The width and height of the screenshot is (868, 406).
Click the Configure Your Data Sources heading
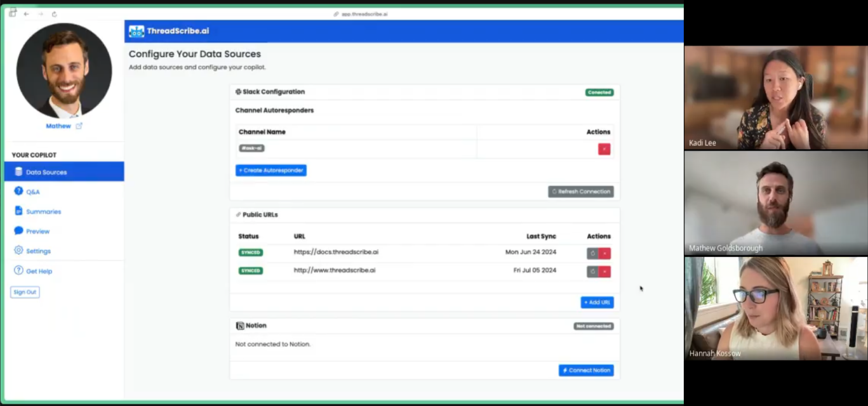pos(195,54)
